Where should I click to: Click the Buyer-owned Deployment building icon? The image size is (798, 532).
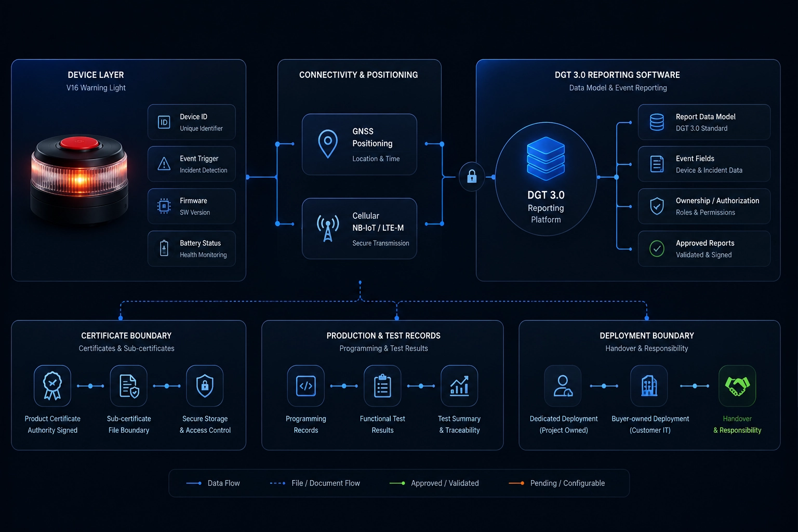click(x=649, y=385)
